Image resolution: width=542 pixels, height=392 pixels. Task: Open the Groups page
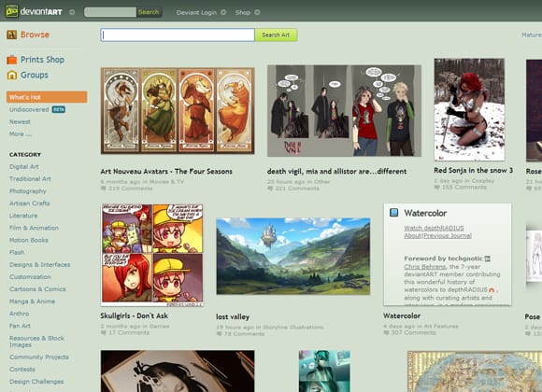[35, 75]
